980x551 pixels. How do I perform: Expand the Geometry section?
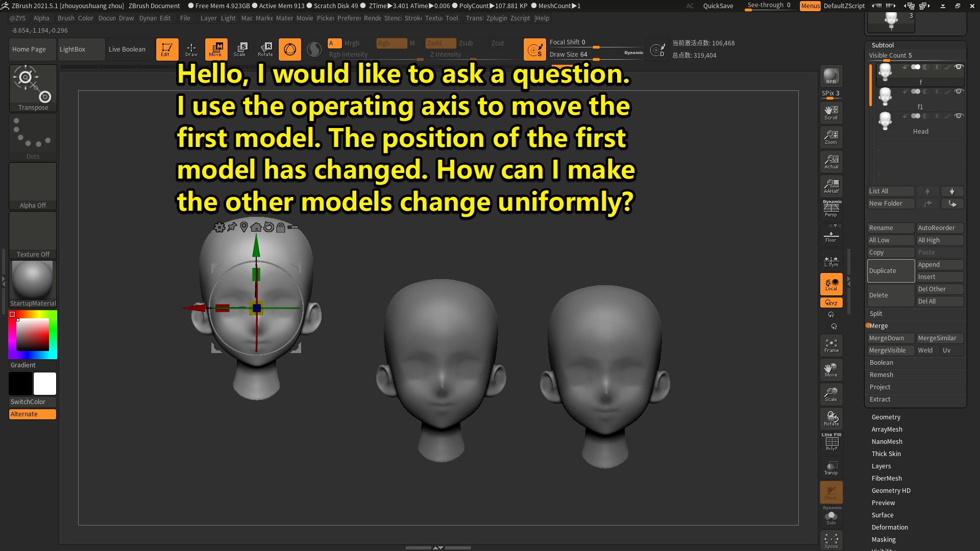(x=886, y=417)
